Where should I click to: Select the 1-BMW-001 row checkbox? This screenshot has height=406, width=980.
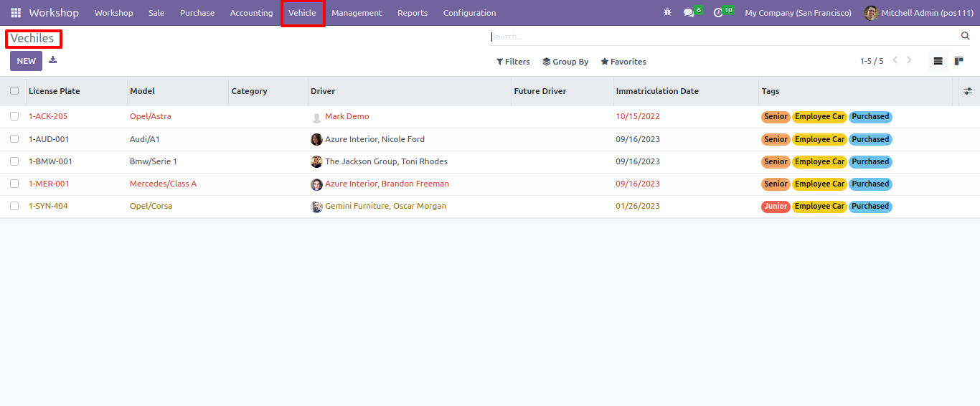tap(14, 161)
